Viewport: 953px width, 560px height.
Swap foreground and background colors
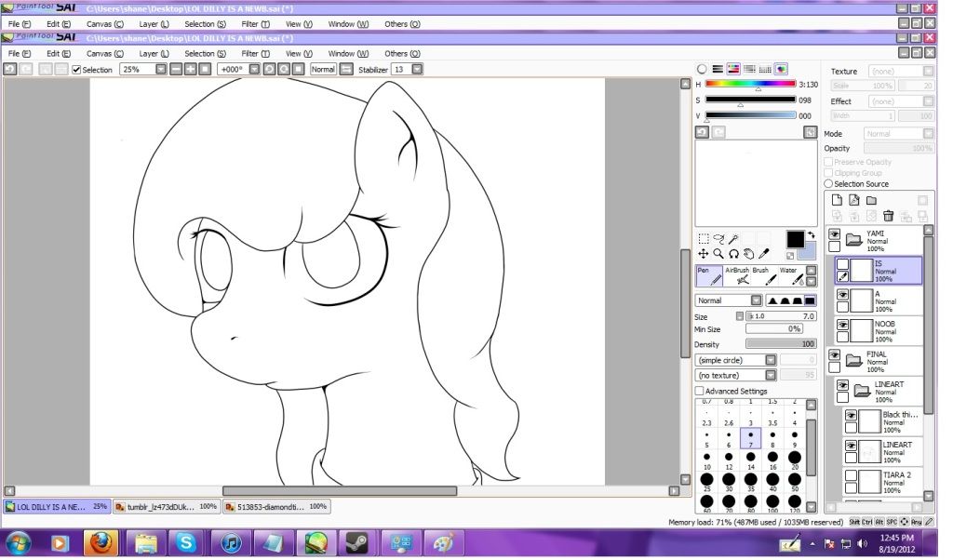pyautogui.click(x=811, y=234)
